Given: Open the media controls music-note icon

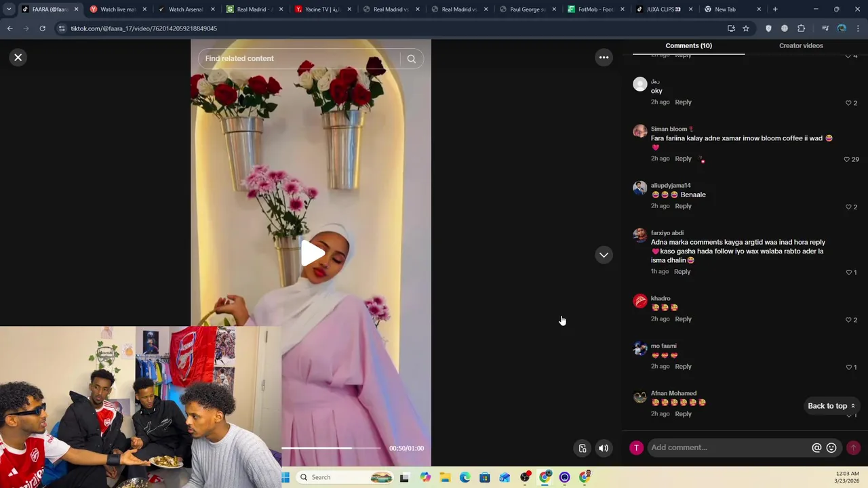Looking at the screenshot, I should tap(825, 28).
